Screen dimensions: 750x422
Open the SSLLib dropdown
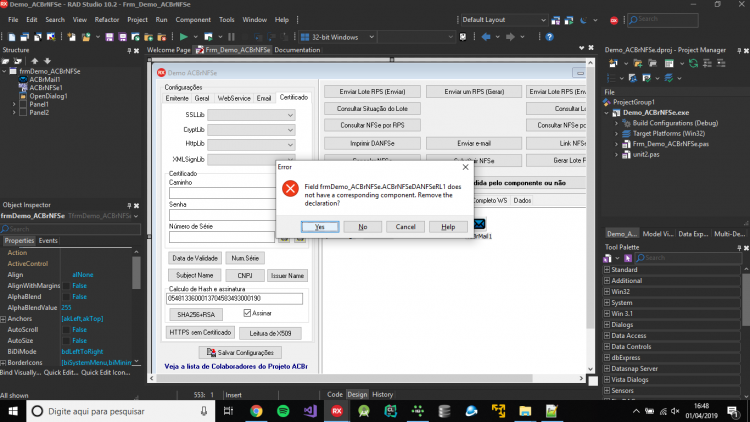(290, 115)
